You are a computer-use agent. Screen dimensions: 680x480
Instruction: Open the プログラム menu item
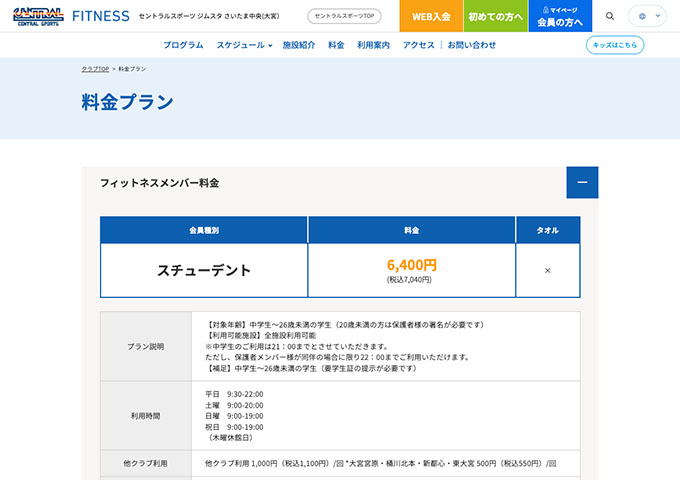[x=183, y=45]
